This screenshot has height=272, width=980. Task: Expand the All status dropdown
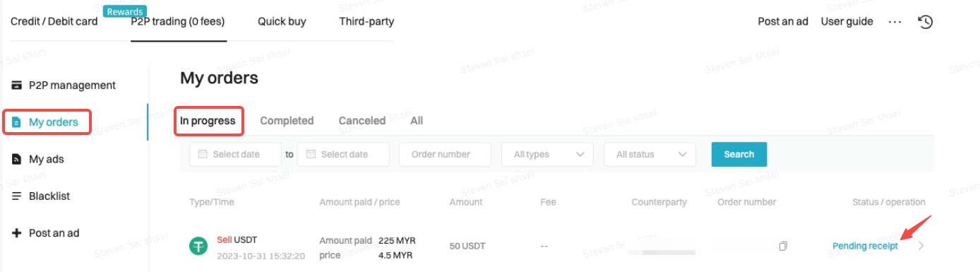(x=650, y=154)
